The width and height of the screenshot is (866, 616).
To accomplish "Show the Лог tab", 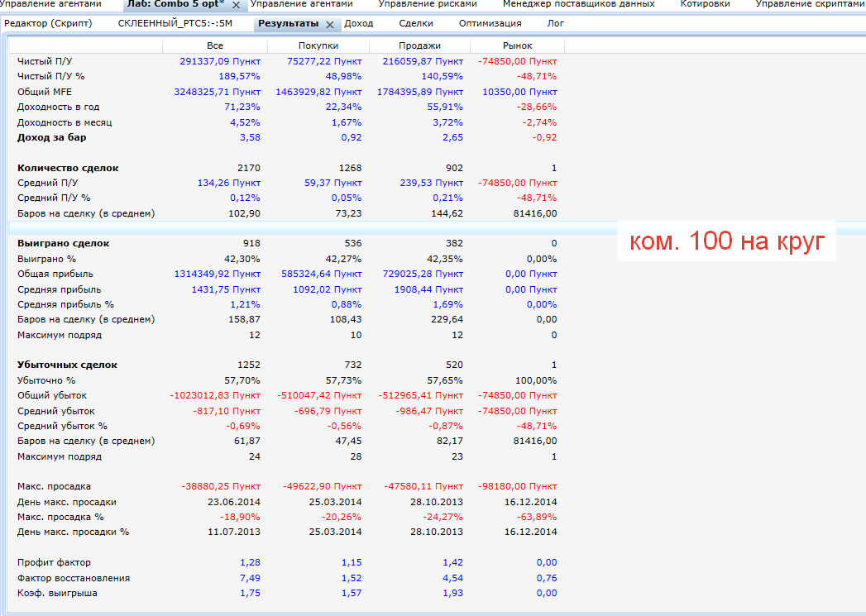I will [556, 23].
